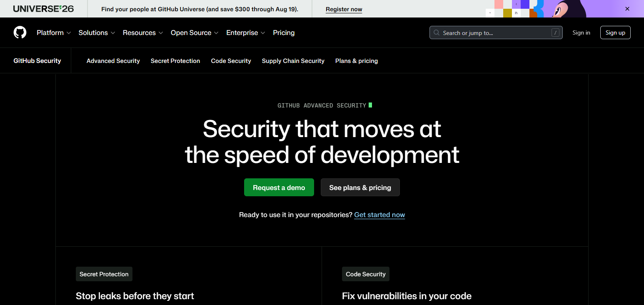Click the Sign in link
The height and width of the screenshot is (305, 644).
point(581,32)
